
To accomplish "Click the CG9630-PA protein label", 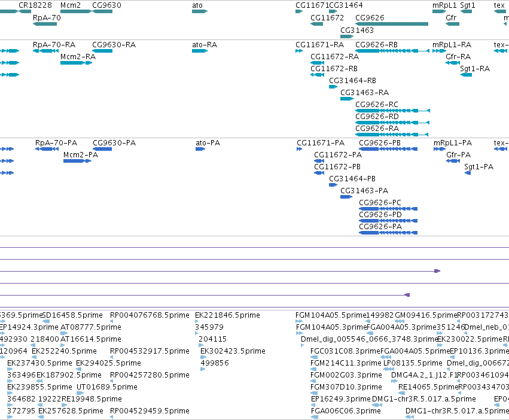I will (114, 143).
